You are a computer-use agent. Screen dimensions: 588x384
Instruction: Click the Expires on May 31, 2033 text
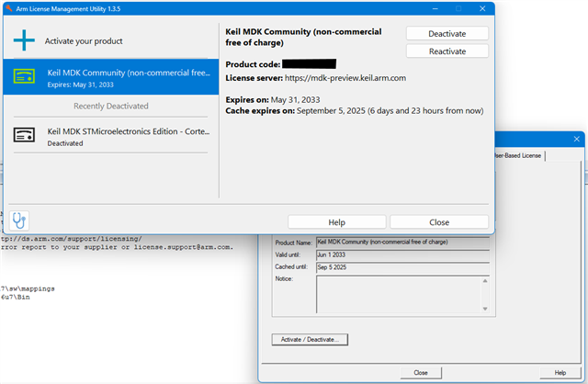tap(273, 100)
